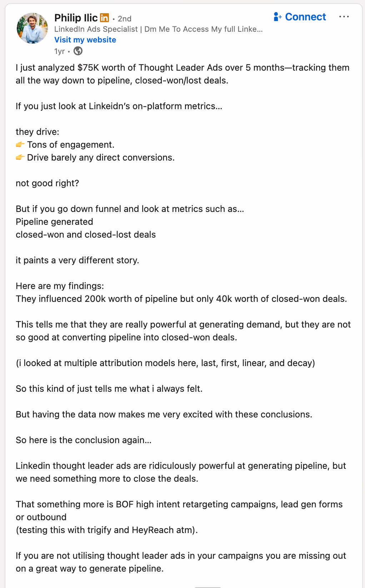Image resolution: width=365 pixels, height=588 pixels.
Task: Open the three-dot post options menu
Action: (x=344, y=17)
